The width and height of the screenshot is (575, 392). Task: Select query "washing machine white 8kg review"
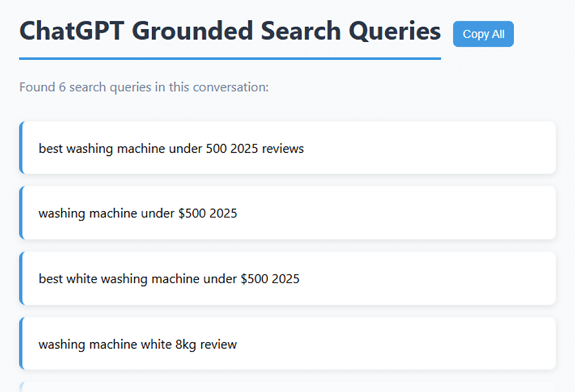pos(287,344)
